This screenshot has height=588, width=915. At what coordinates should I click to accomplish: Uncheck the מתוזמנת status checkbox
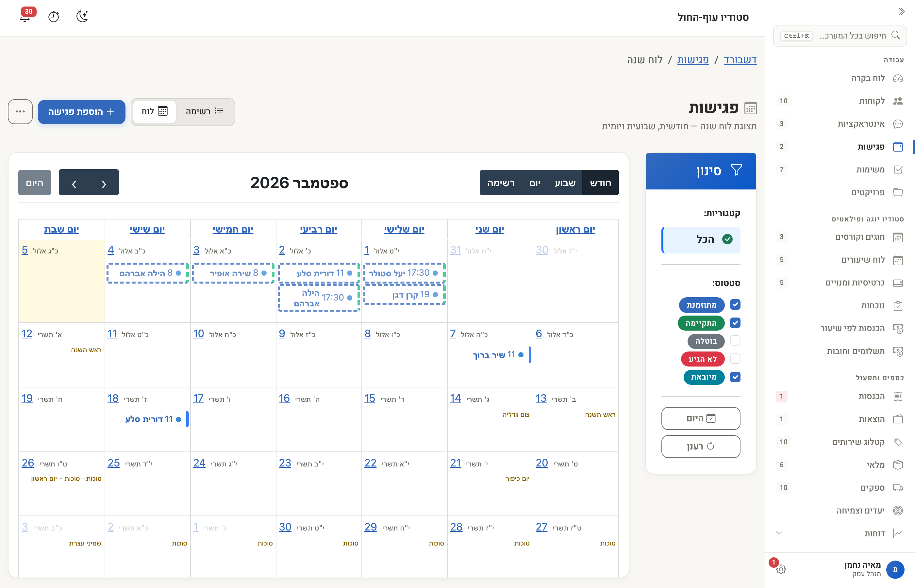[x=735, y=305]
